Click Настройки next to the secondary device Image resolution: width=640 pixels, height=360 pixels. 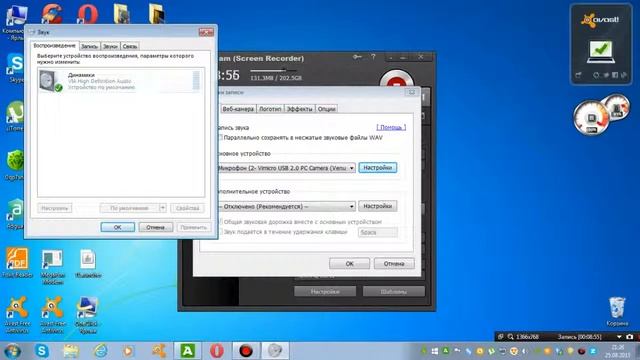point(378,206)
